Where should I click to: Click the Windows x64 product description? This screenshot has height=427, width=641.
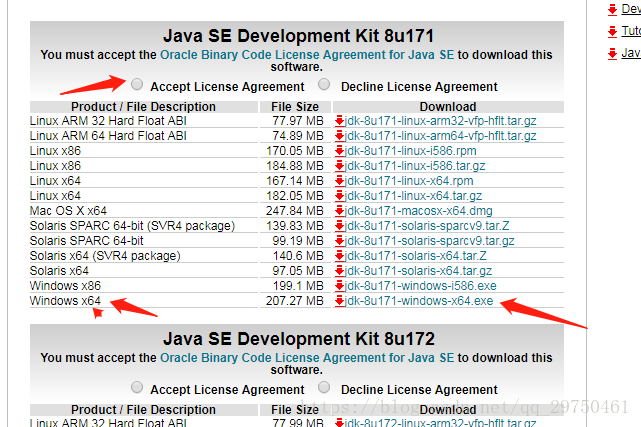[x=65, y=301]
